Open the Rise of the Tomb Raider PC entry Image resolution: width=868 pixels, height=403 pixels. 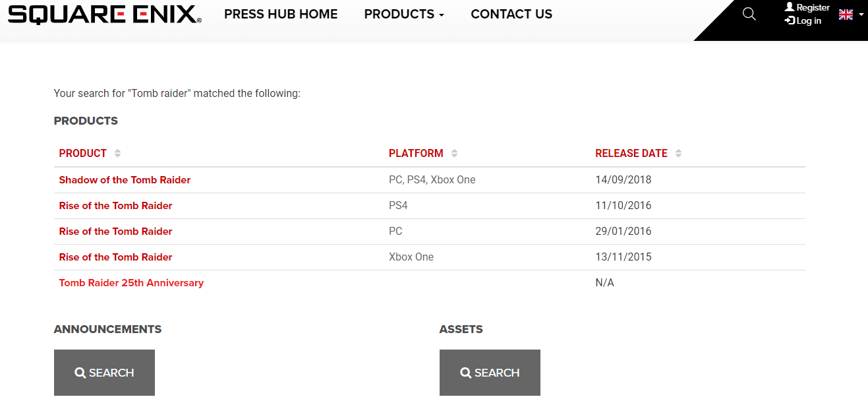[115, 231]
